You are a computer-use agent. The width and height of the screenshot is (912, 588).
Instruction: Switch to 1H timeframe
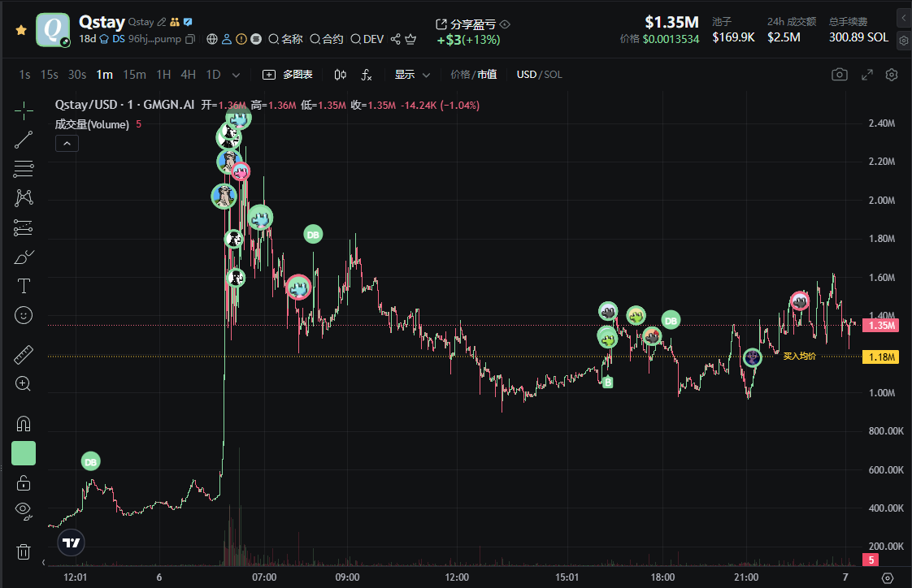point(163,75)
